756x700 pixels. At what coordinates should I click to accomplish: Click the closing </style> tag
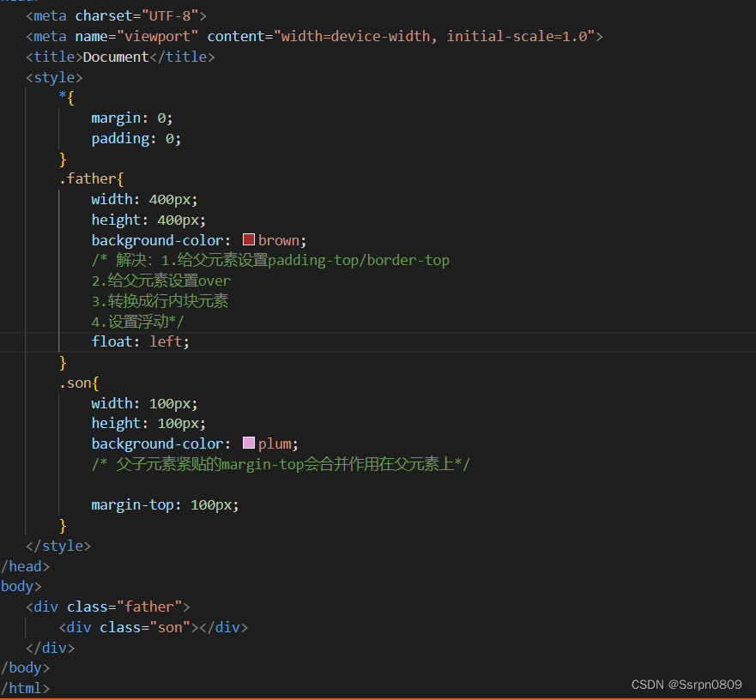[x=58, y=546]
